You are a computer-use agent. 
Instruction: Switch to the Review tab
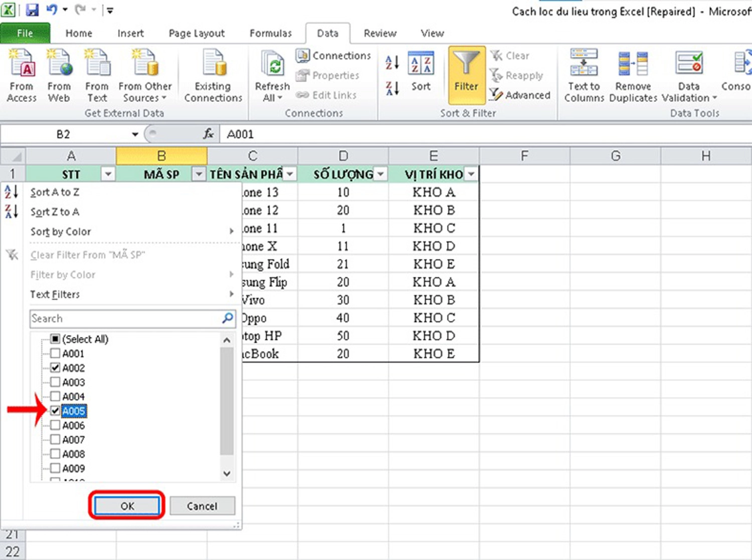(380, 33)
